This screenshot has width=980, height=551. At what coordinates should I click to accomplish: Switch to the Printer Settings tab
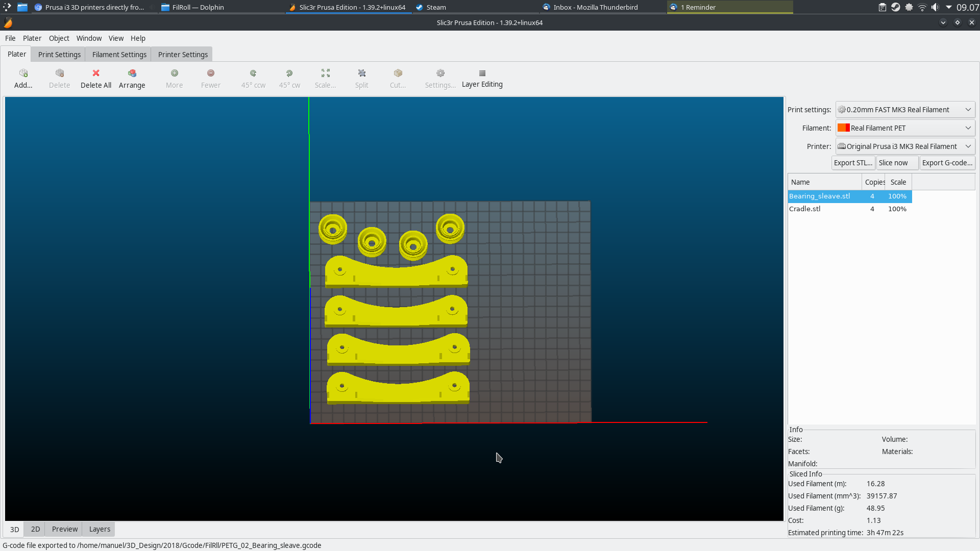[183, 55]
